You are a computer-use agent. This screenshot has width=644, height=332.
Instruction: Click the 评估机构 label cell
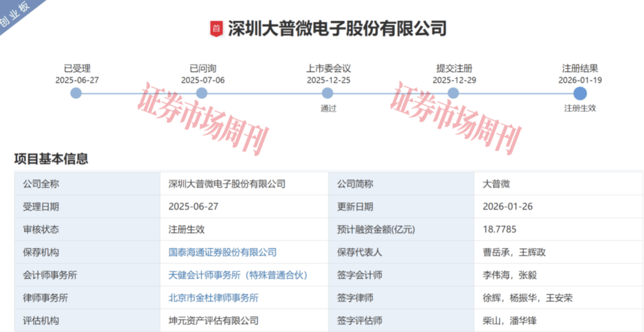(87, 321)
